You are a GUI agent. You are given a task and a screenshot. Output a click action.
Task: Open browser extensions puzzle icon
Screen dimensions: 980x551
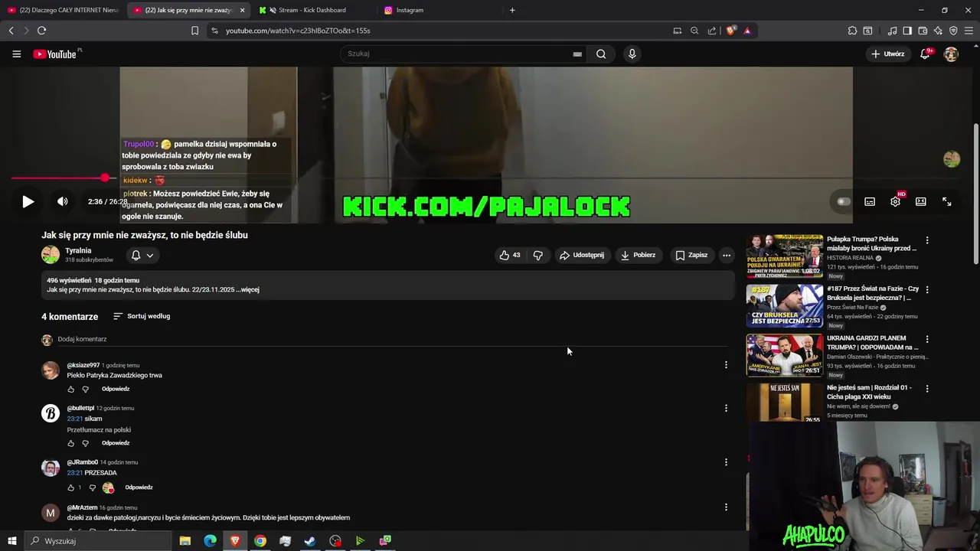pyautogui.click(x=852, y=31)
